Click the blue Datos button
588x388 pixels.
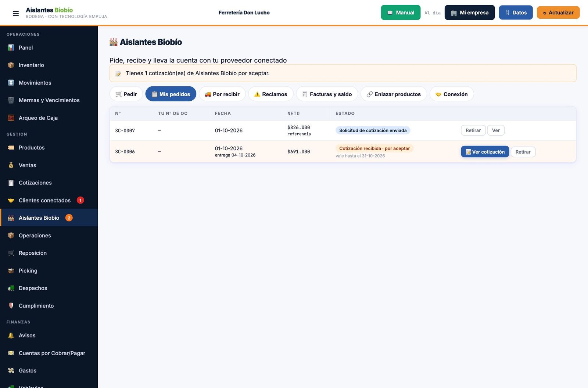coord(516,12)
